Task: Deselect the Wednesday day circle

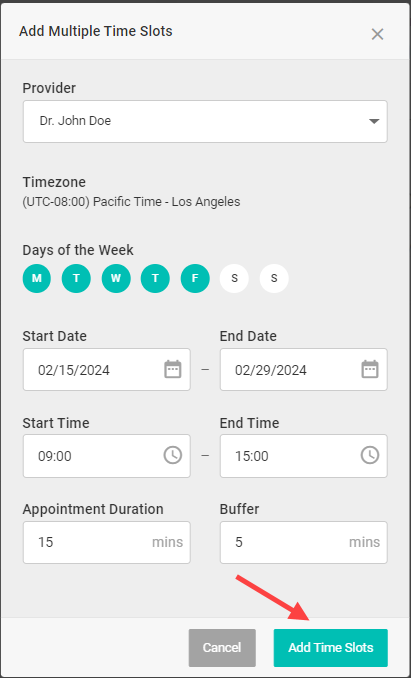Action: pos(116,278)
